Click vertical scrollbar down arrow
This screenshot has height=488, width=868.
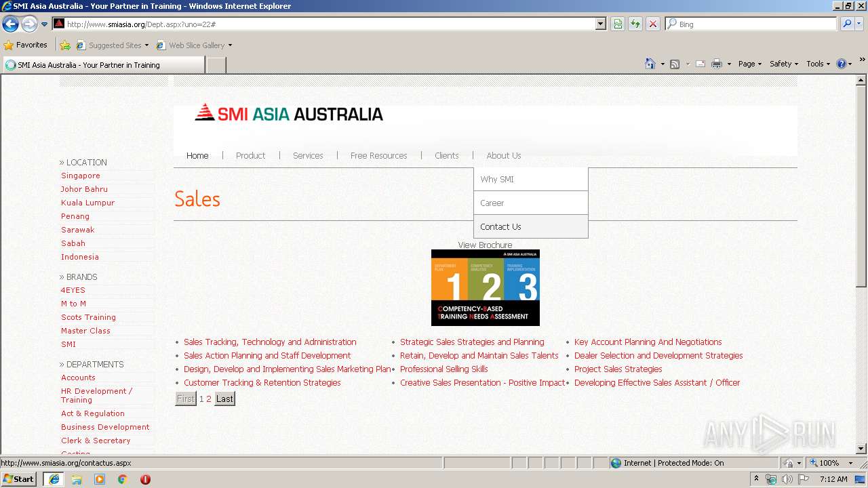click(861, 448)
